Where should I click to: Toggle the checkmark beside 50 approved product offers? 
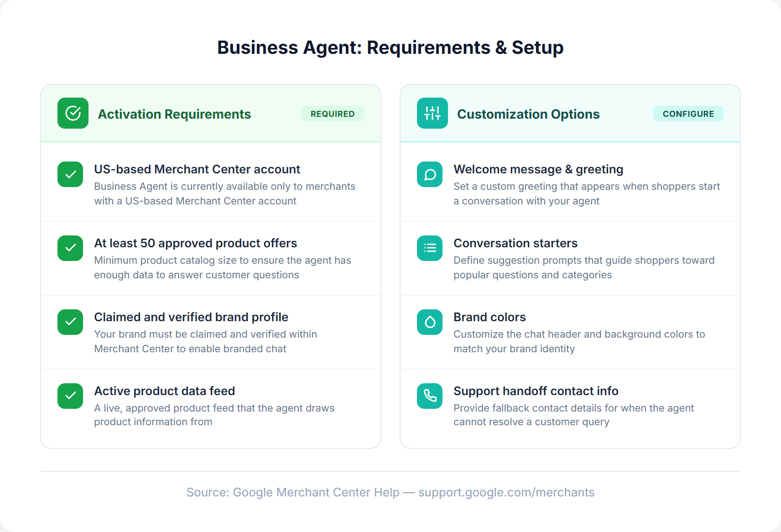70,248
